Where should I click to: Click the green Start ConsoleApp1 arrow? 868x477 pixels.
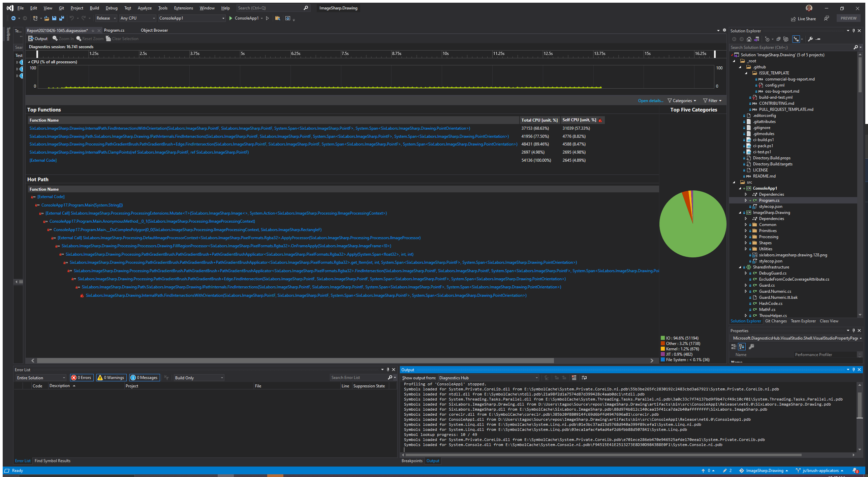pyautogui.click(x=231, y=18)
